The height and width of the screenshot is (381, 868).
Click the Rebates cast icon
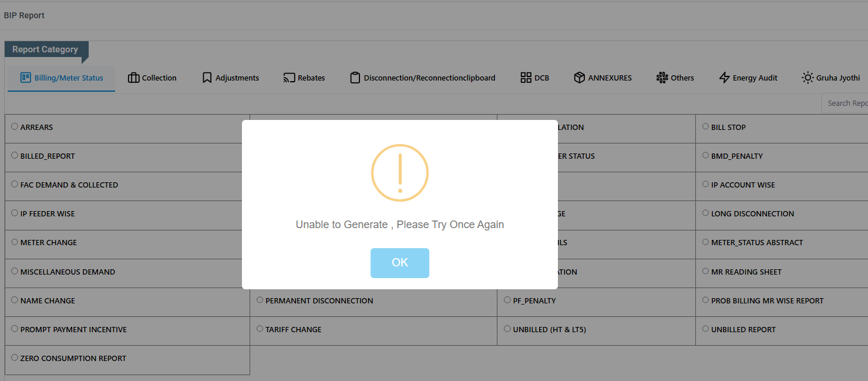point(289,78)
